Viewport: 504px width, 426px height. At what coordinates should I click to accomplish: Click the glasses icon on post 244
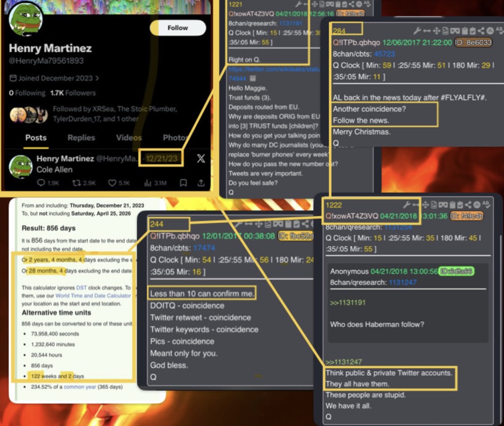pos(278,224)
